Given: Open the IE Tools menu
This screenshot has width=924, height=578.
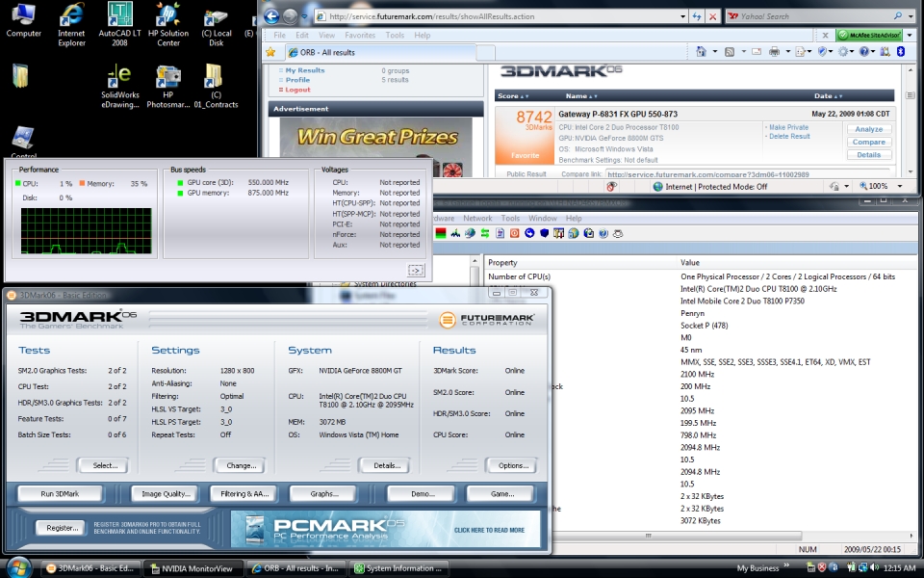Looking at the screenshot, I should click(x=395, y=35).
